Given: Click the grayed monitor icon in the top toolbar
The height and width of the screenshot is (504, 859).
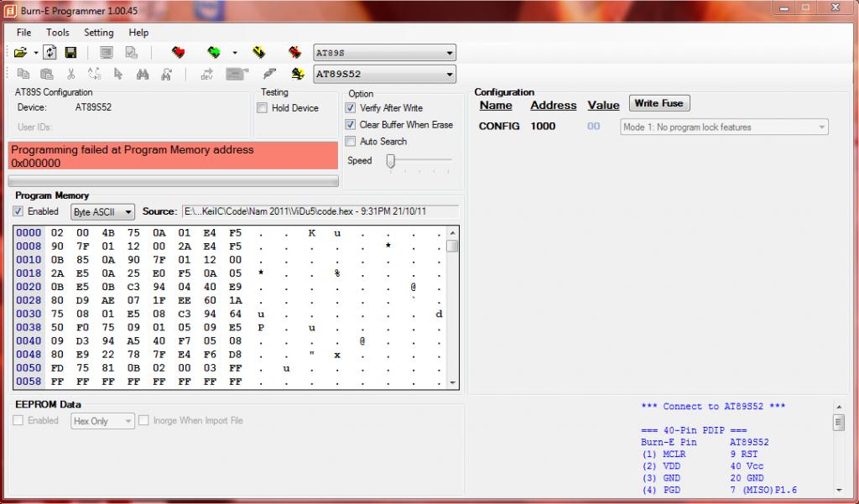Looking at the screenshot, I should (x=107, y=53).
